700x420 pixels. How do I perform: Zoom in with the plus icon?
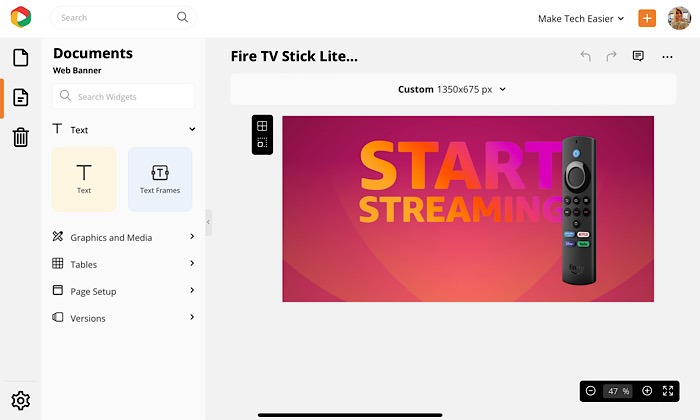coord(647,391)
